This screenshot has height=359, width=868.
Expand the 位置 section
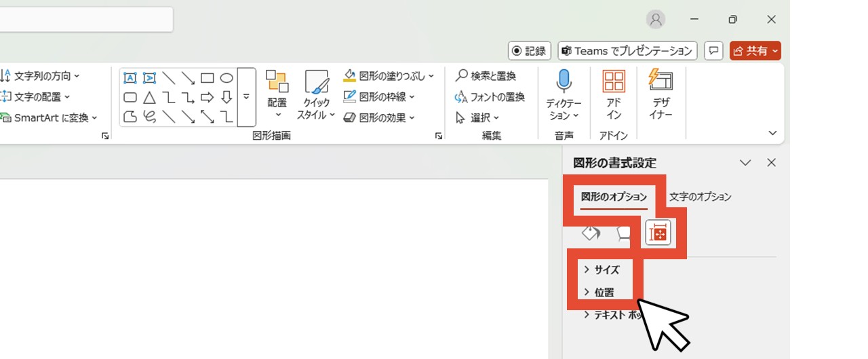[599, 292]
